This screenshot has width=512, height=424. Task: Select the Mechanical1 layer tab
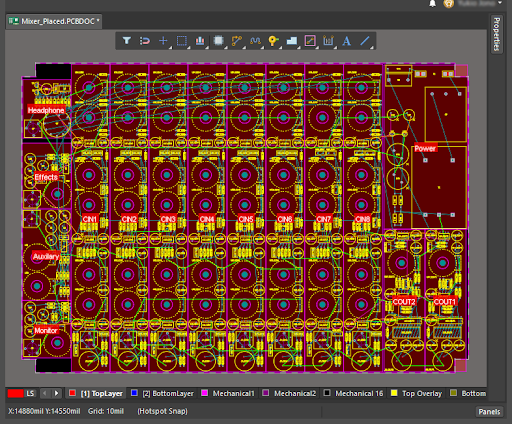coord(228,393)
